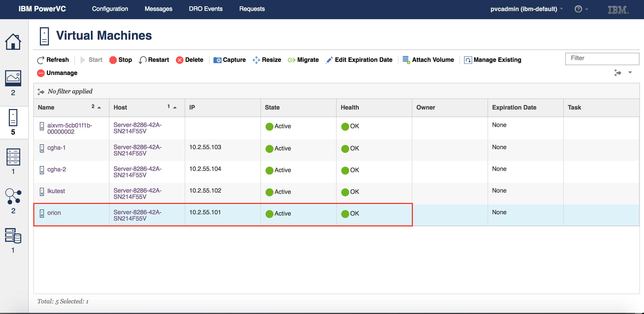Select the Virtual Machines sidebar icon
The height and width of the screenshot is (314, 644).
coord(13,117)
